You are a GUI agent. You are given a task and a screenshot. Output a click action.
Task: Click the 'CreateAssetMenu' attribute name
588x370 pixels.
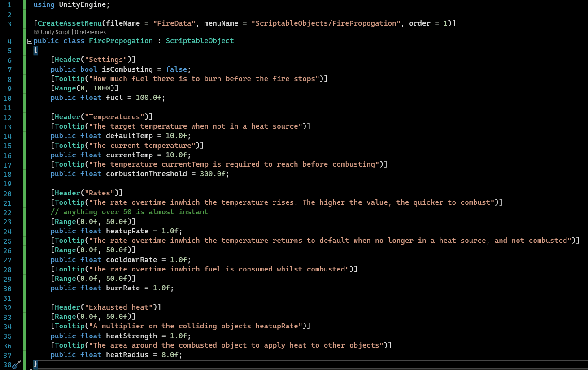coord(70,23)
